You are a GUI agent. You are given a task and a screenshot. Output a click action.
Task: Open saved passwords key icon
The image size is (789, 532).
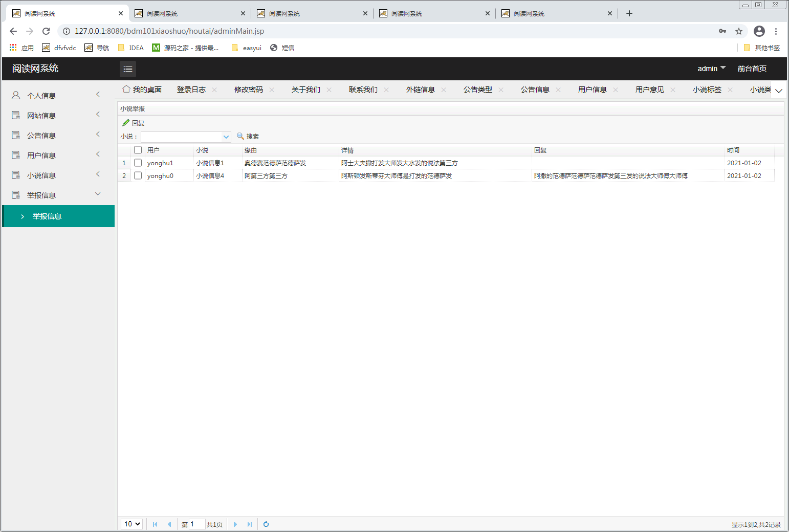(x=722, y=31)
